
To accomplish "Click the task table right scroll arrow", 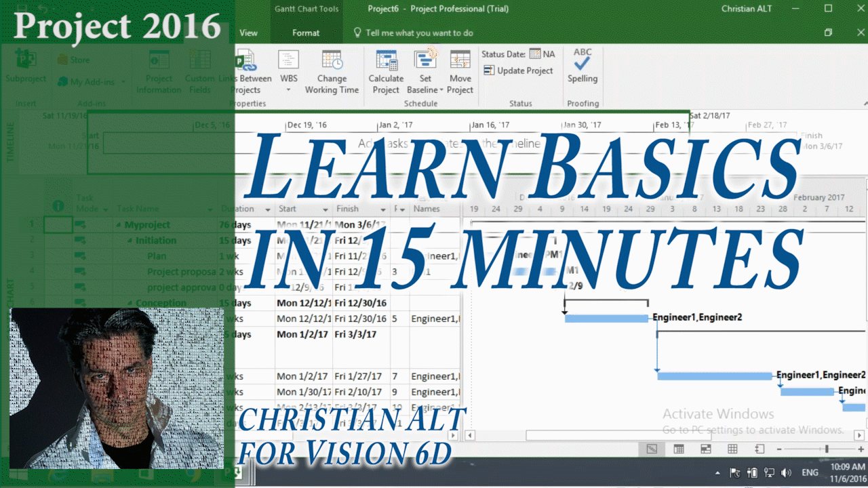I will 454,435.
